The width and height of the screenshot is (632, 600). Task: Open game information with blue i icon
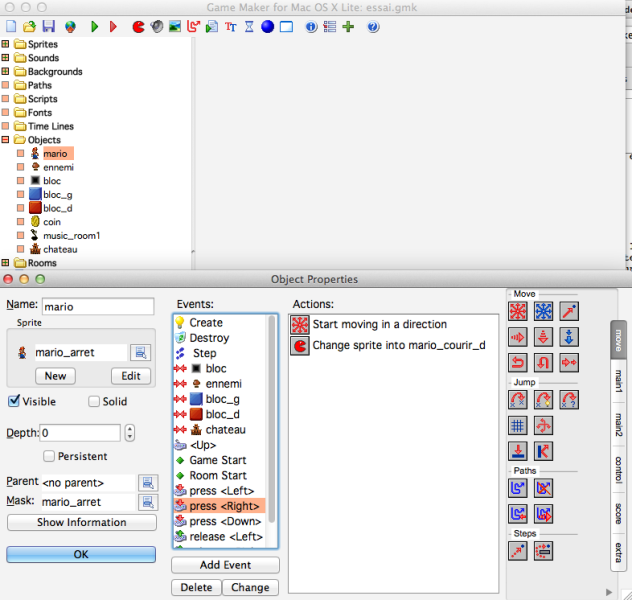311,27
